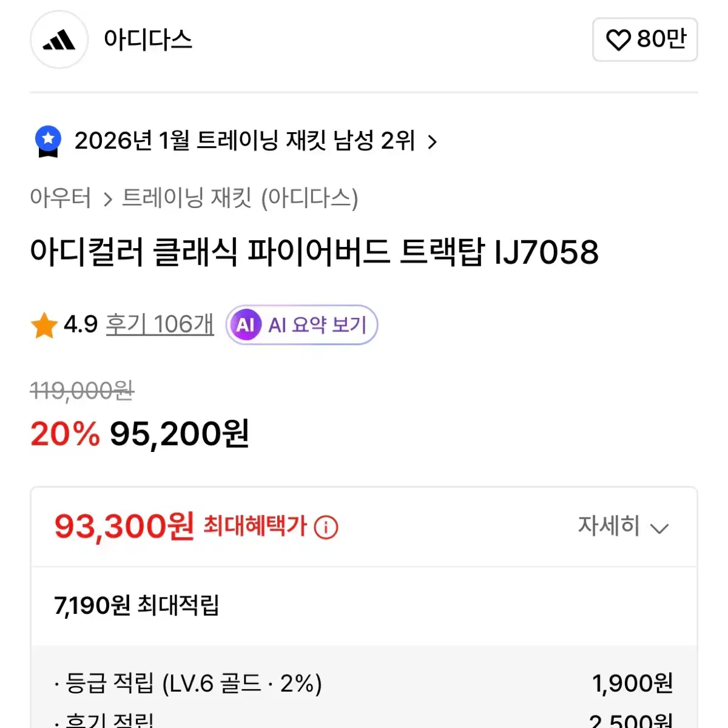Tap the 7,190원 최대적립 row
The height and width of the screenshot is (728, 728).
(136, 605)
